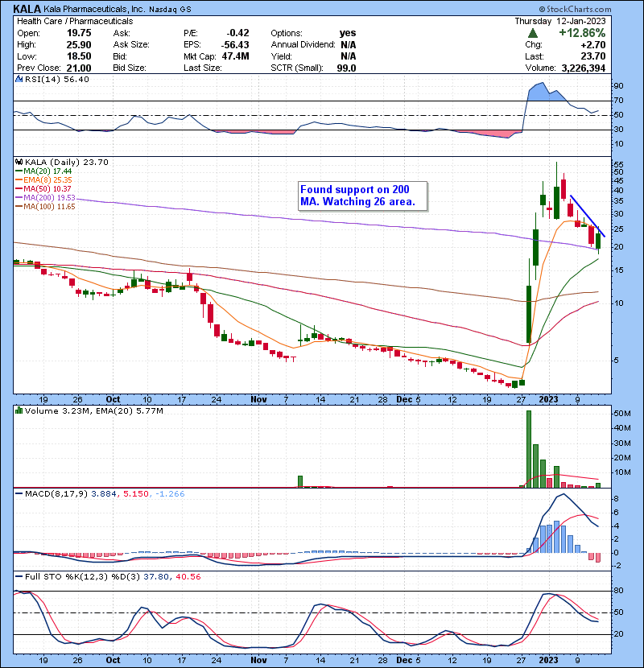Click the KALA ticker symbol in header
The width and height of the screenshot is (644, 668).
(x=27, y=9)
